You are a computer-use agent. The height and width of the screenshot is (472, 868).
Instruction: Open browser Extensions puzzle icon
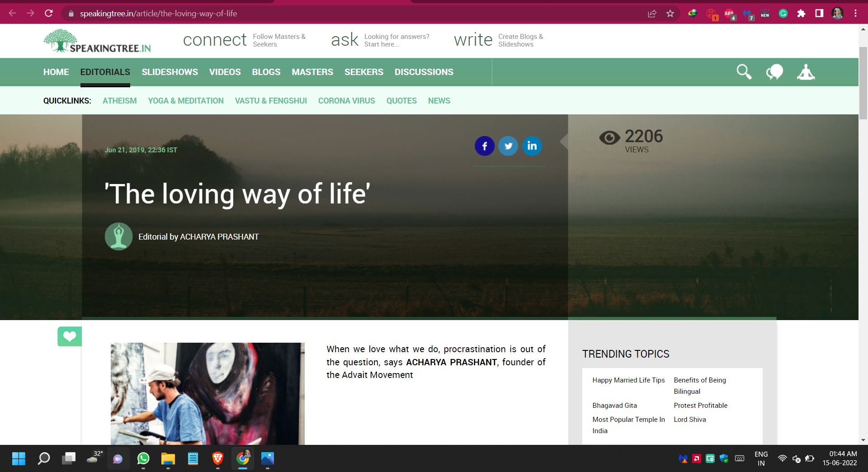(x=801, y=14)
